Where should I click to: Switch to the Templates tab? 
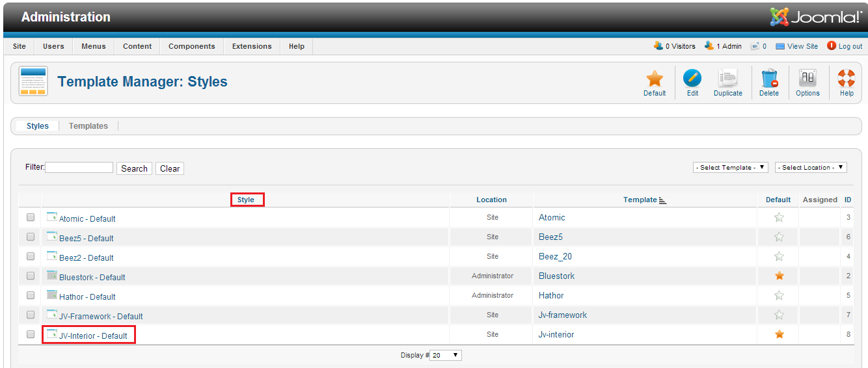coord(88,126)
